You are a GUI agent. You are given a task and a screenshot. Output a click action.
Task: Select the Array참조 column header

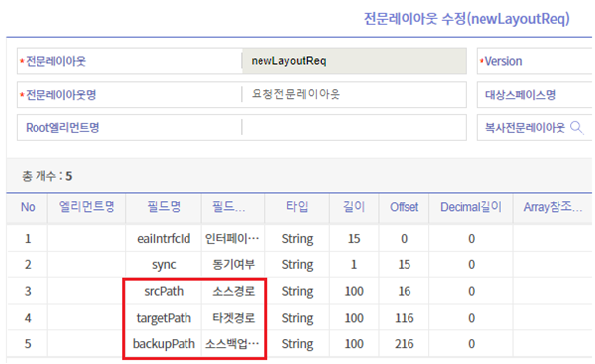[x=553, y=207]
